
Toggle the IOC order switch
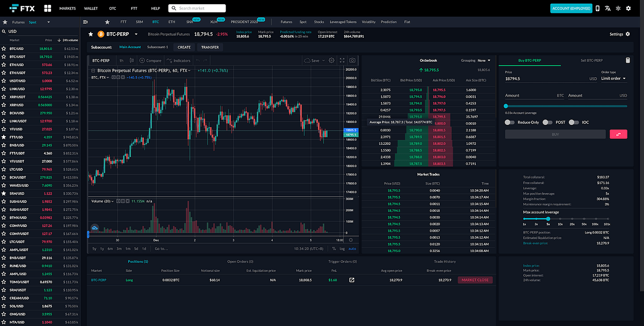click(574, 122)
